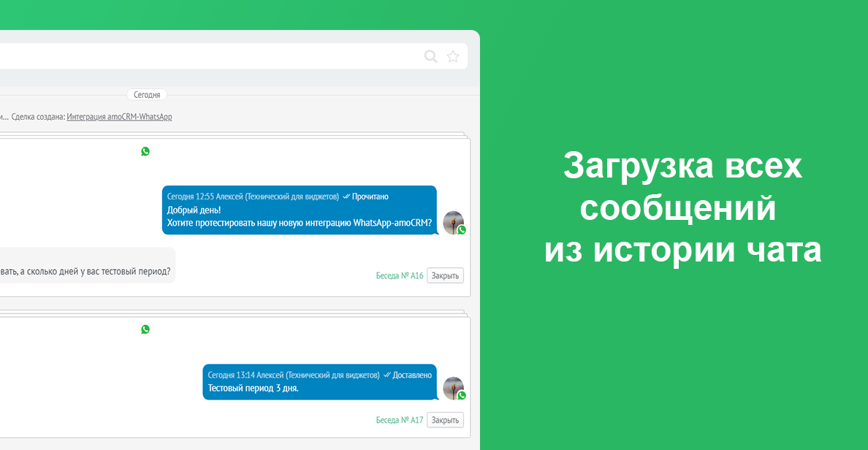Click avatar next to the Тестовый период message
Viewport: 868px width, 450px height.
454,388
